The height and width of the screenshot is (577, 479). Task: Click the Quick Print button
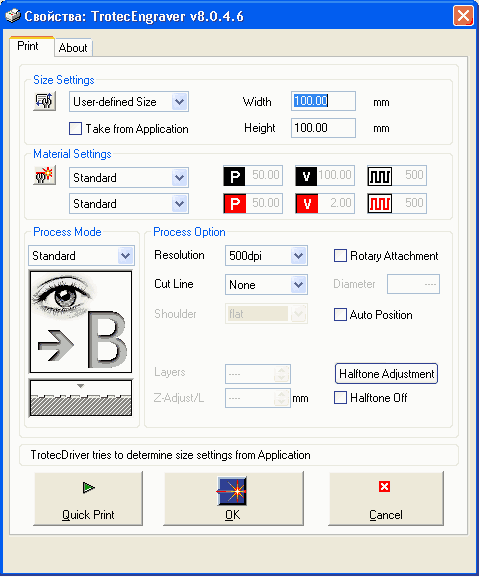[88, 499]
